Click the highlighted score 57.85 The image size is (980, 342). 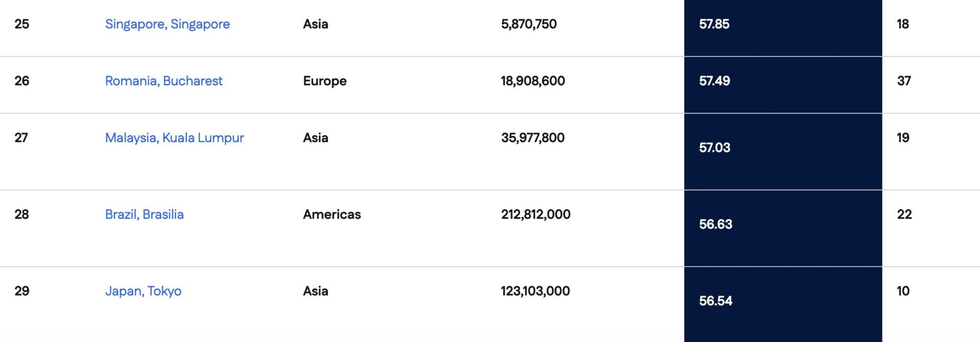714,24
